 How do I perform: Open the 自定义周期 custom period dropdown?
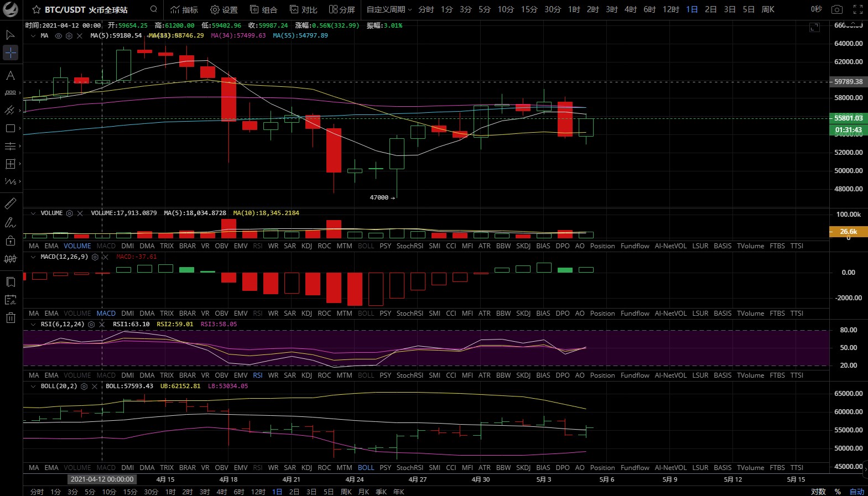(389, 9)
